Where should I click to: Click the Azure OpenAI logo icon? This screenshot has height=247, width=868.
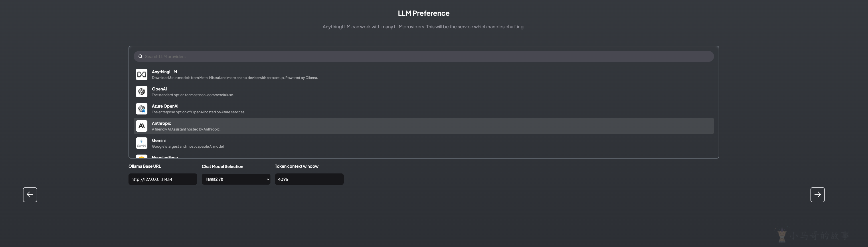pyautogui.click(x=142, y=109)
